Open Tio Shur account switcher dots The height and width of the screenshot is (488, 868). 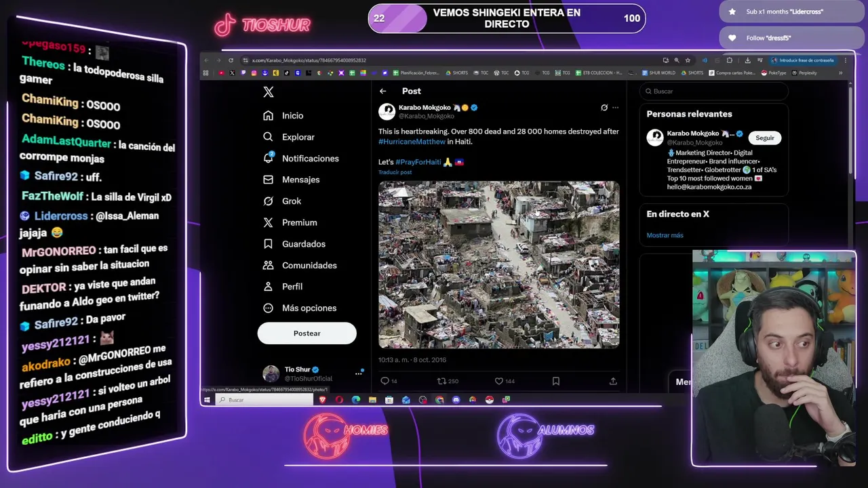click(x=359, y=373)
